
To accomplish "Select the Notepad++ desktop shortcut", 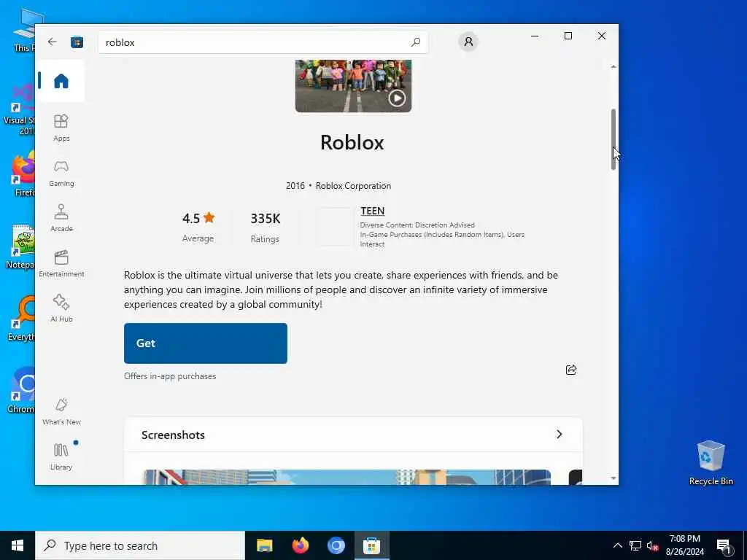I will coord(21,246).
